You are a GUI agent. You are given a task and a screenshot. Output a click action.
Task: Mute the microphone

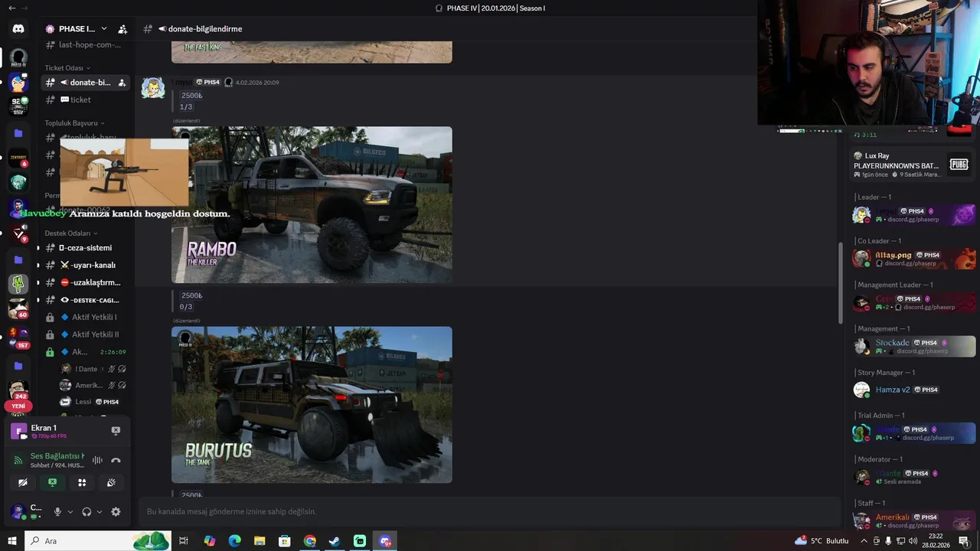coord(57,512)
